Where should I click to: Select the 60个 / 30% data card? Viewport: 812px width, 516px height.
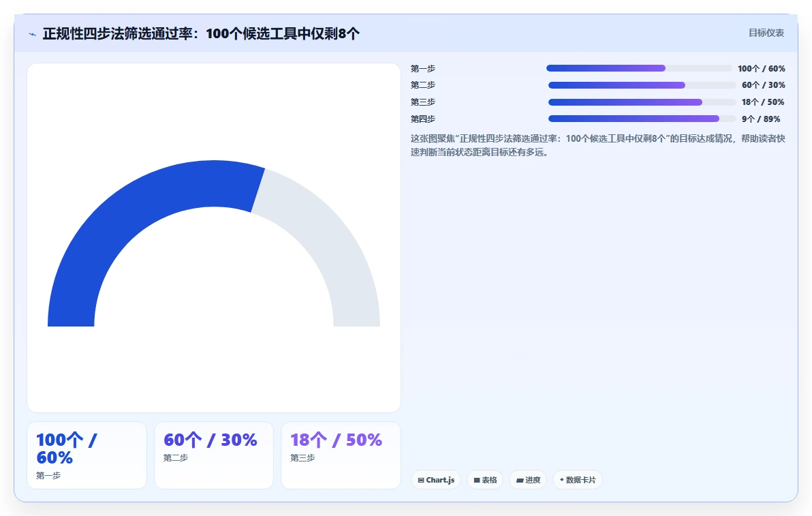214,455
